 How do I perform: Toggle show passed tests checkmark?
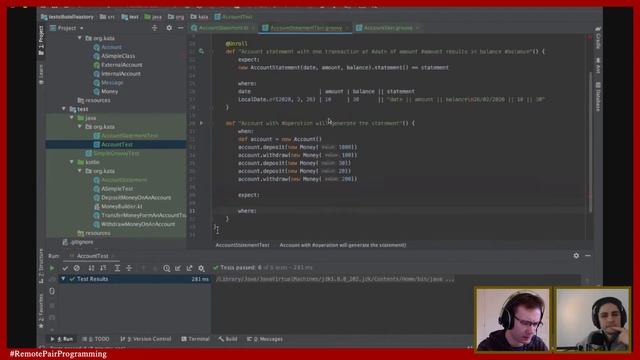point(65,268)
